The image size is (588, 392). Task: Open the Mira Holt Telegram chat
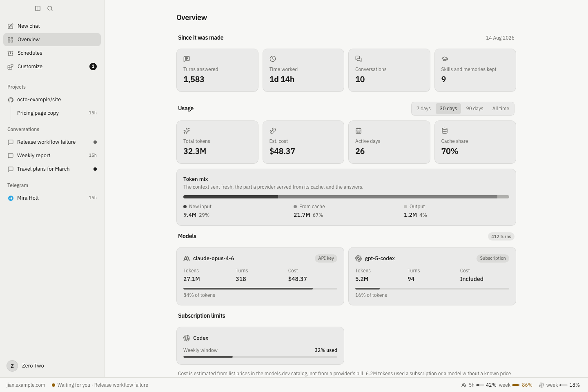click(52, 198)
